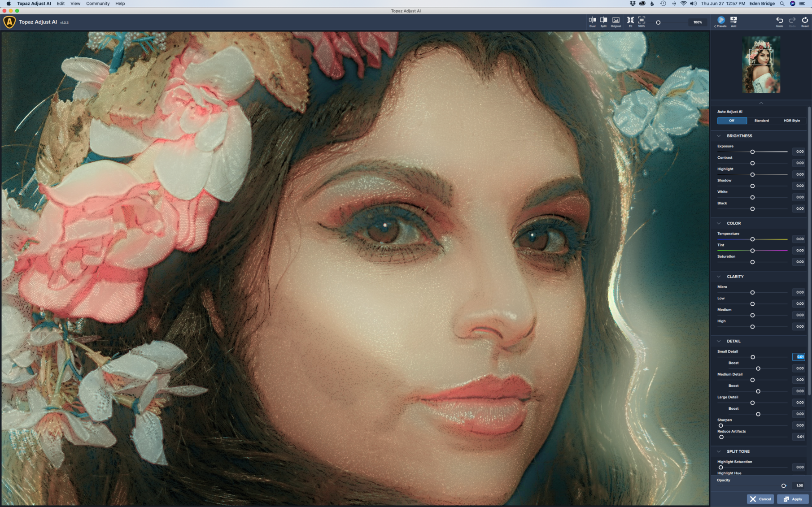Click the Exposure slider handle
The height and width of the screenshot is (507, 812).
click(x=752, y=152)
